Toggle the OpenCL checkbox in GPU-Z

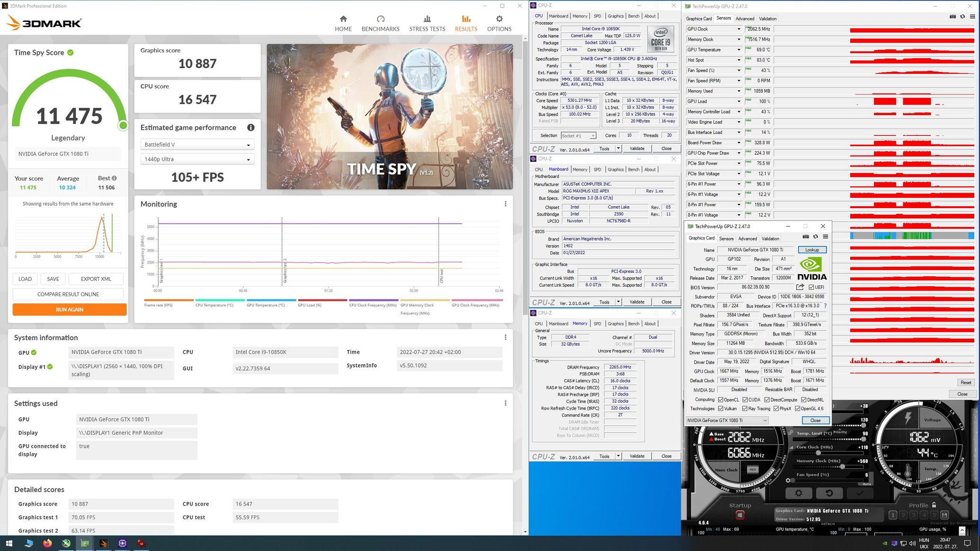tap(721, 400)
